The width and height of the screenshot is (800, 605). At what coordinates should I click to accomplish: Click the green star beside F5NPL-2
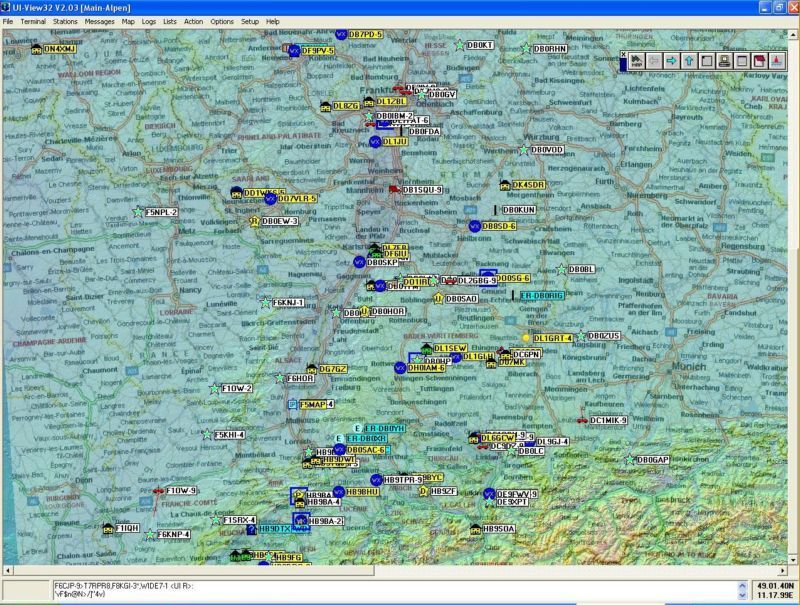(x=138, y=212)
